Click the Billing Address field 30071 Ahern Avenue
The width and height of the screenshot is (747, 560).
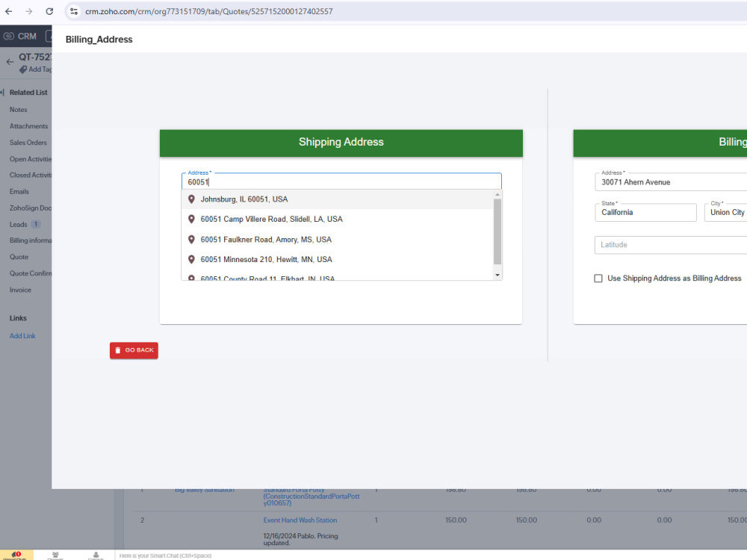pyautogui.click(x=671, y=182)
